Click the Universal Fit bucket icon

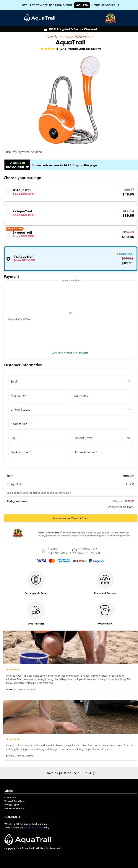(x=105, y=610)
